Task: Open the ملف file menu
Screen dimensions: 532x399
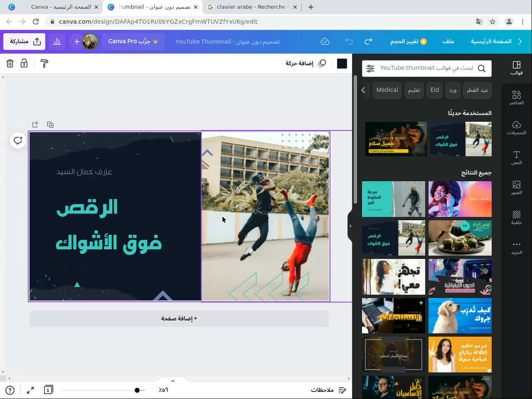Action: click(x=448, y=42)
